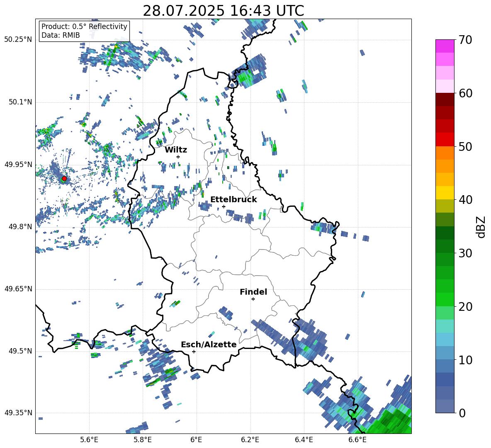Click the 60 colorbar tick label
The image size is (491, 448).
pos(465,93)
